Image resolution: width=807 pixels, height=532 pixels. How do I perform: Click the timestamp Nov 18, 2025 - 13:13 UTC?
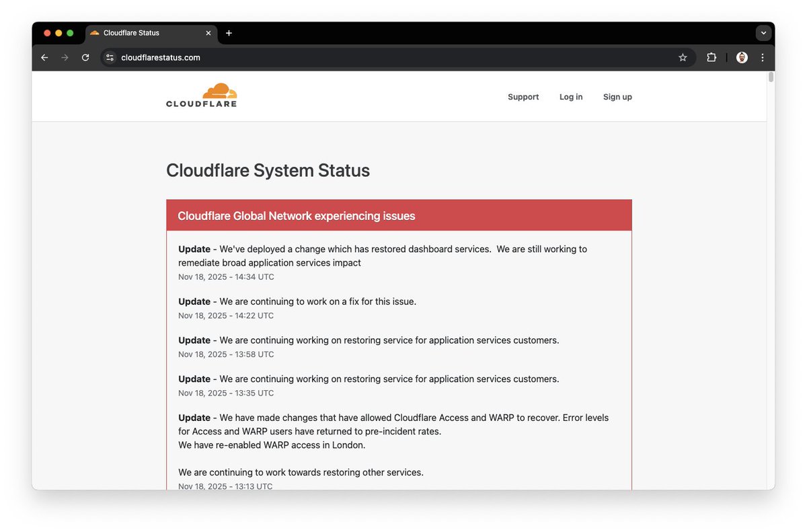click(225, 486)
